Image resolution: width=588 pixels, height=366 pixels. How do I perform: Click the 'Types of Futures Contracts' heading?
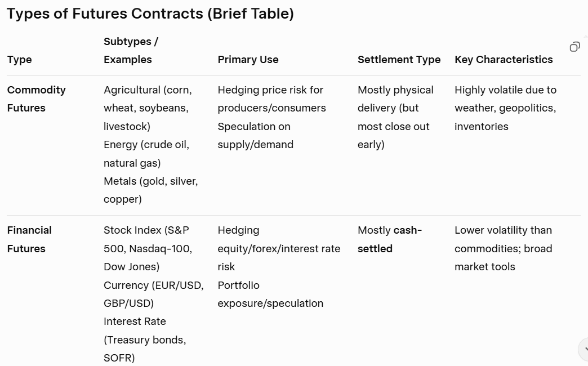coord(150,14)
